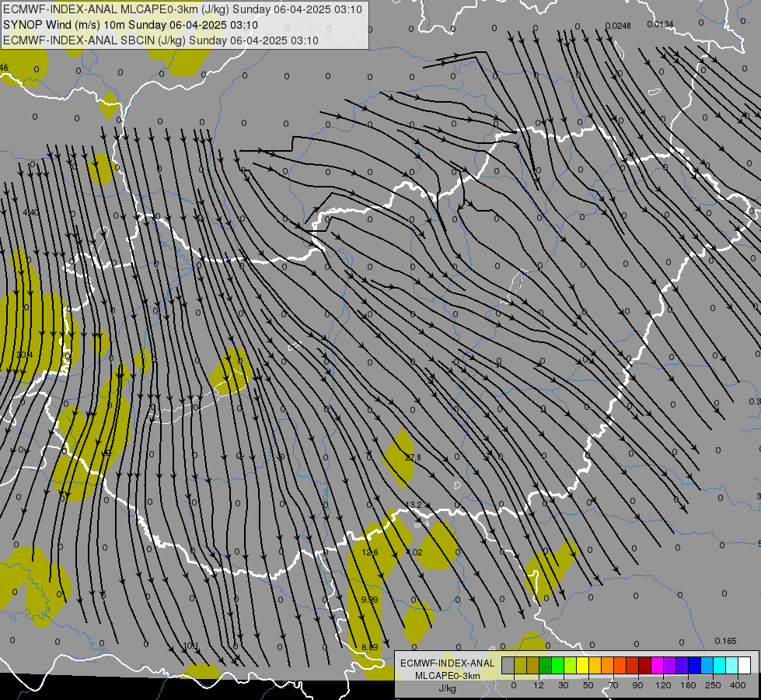Image resolution: width=761 pixels, height=700 pixels.
Task: Click the SYNOP Wind 10m title line
Action: tap(131, 25)
